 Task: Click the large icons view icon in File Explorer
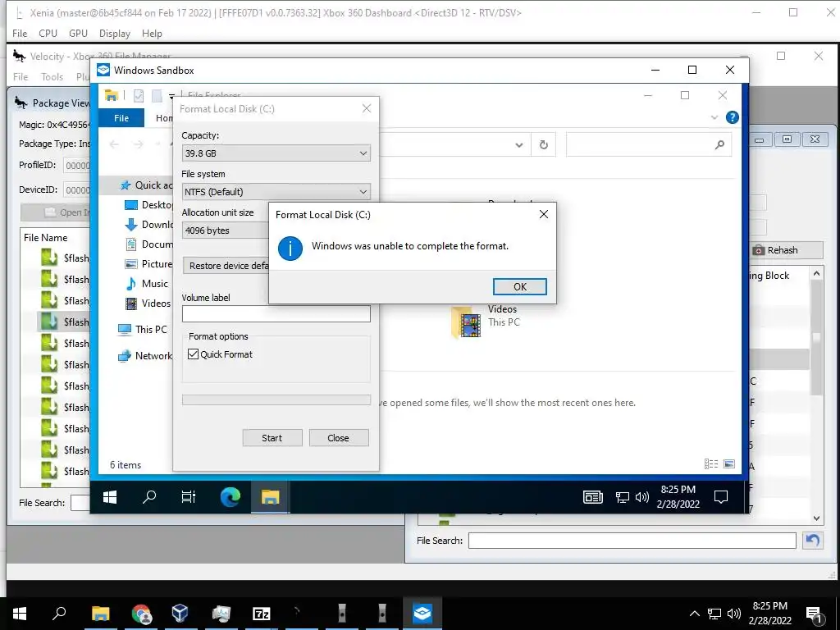point(729,464)
